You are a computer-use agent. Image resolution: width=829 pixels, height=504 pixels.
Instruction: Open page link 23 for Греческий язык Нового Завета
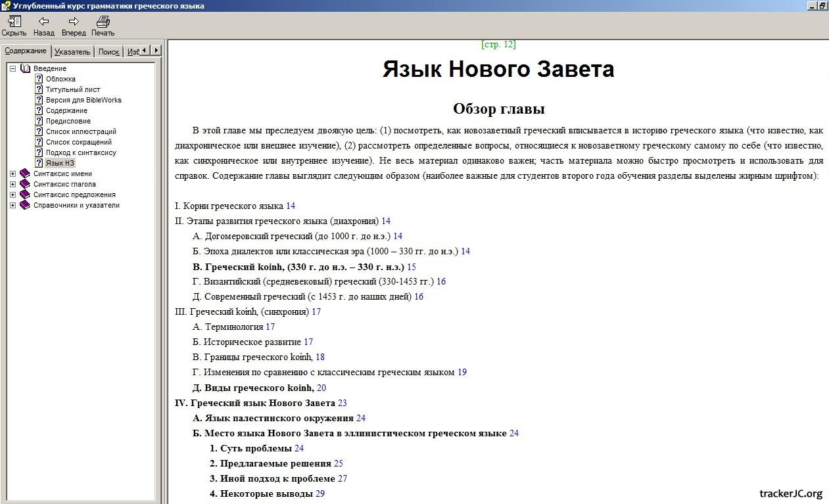(342, 403)
